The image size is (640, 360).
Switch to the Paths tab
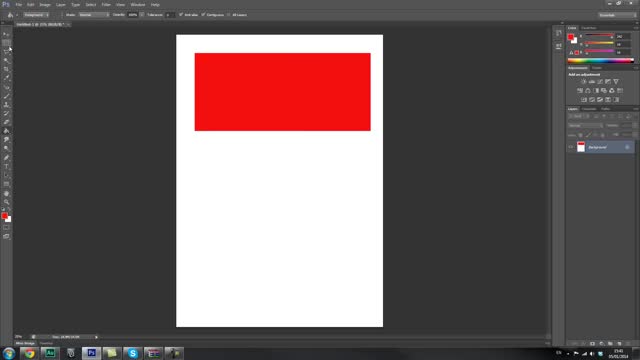pos(606,109)
